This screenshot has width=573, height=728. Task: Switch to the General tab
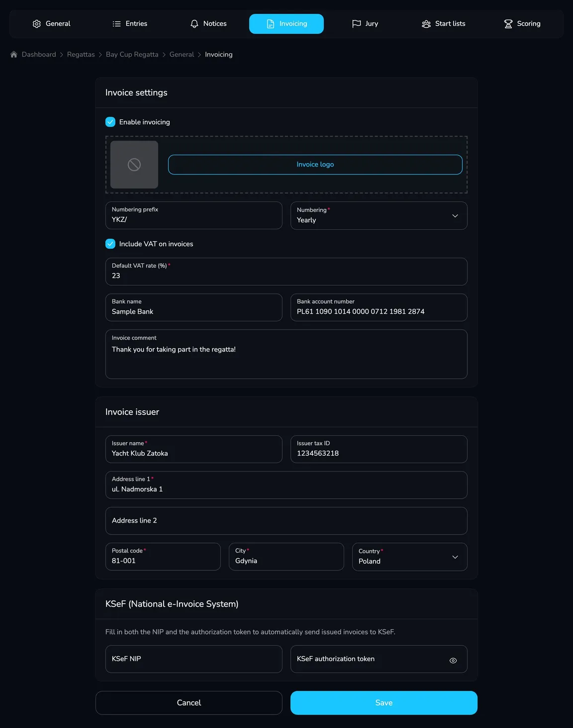click(x=52, y=24)
